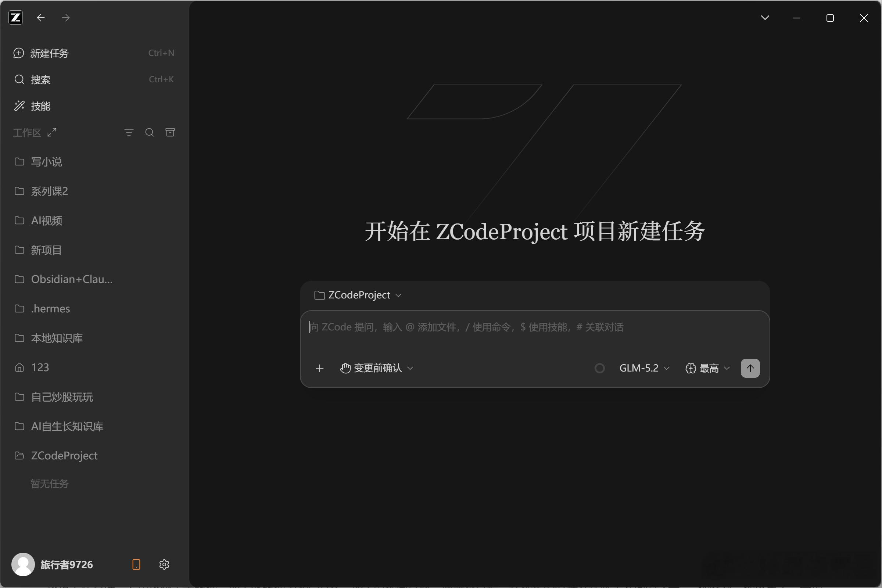
Task: Select the 新项目 workspace
Action: [x=94, y=250]
